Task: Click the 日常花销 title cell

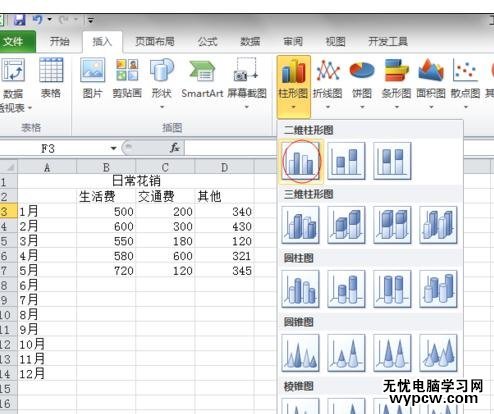Action: point(136,181)
